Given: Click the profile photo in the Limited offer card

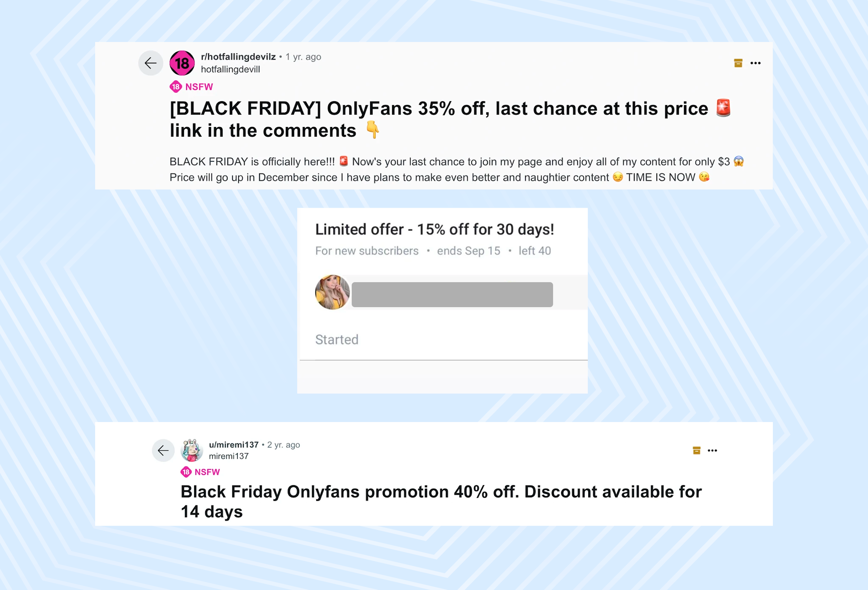Looking at the screenshot, I should [332, 292].
